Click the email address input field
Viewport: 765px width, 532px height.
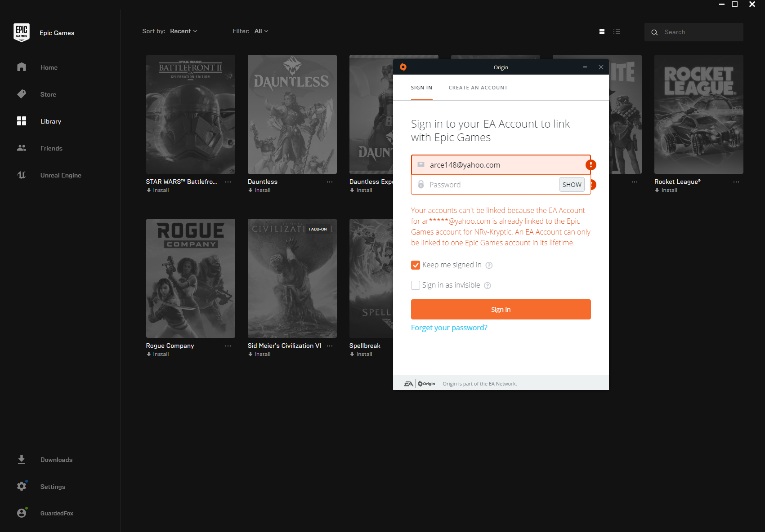coord(501,165)
